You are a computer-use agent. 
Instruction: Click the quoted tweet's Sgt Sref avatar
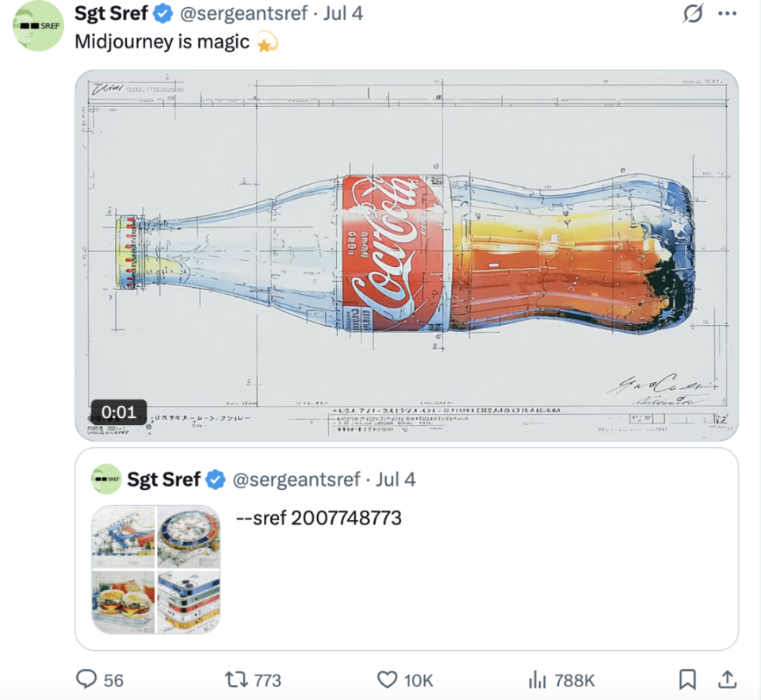coord(106,479)
